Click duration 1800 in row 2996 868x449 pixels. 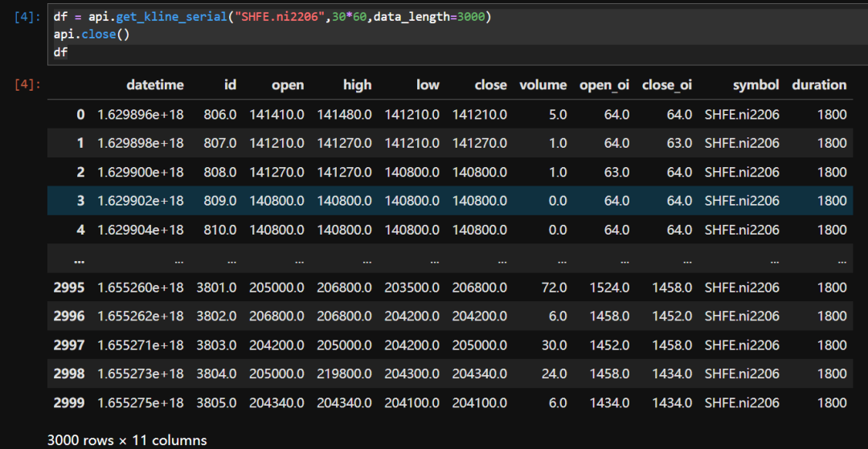point(832,316)
